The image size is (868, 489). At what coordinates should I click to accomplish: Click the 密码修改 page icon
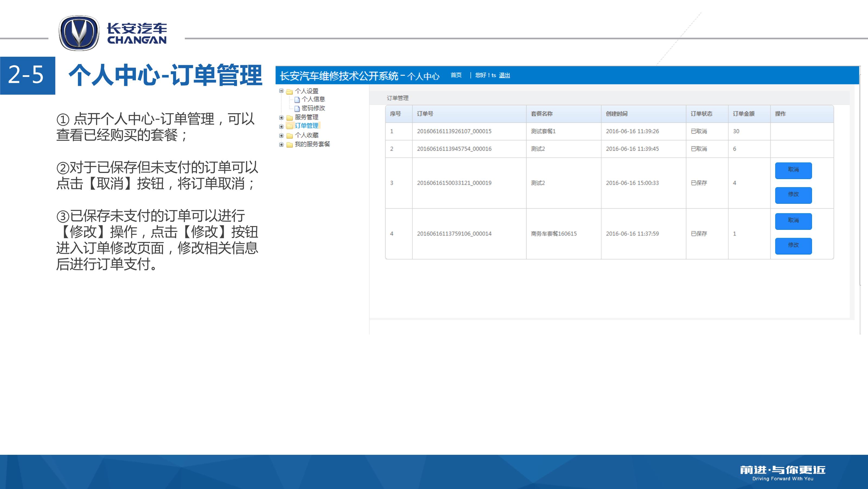click(297, 109)
